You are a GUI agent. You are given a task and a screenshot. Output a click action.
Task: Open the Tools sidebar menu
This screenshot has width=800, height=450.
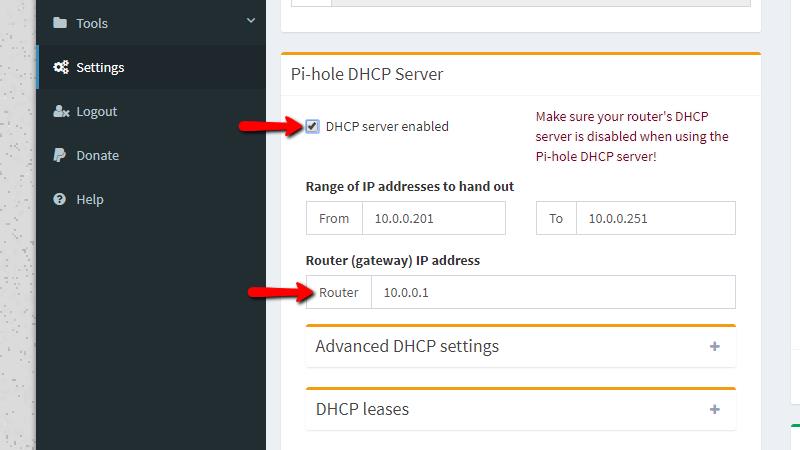pyautogui.click(x=151, y=23)
